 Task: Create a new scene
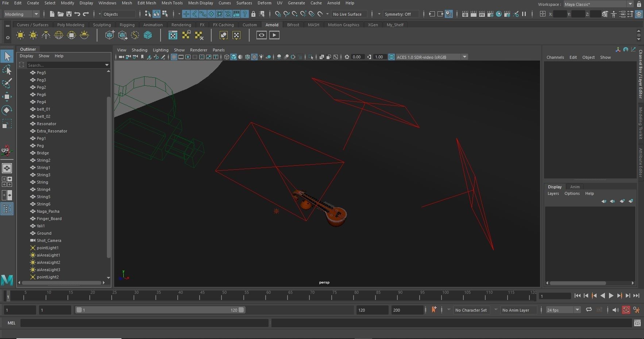[x=52, y=14]
